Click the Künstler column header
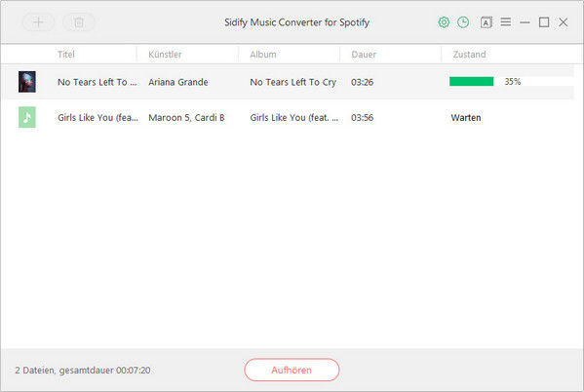 point(165,55)
